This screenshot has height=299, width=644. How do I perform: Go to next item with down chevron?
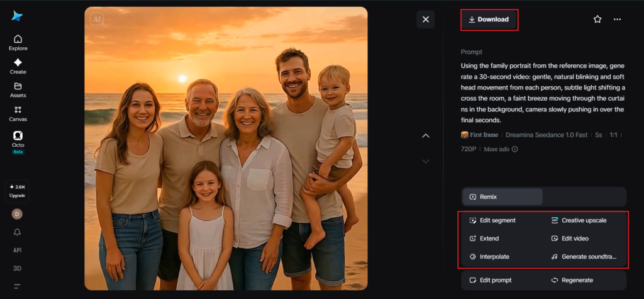click(x=426, y=161)
